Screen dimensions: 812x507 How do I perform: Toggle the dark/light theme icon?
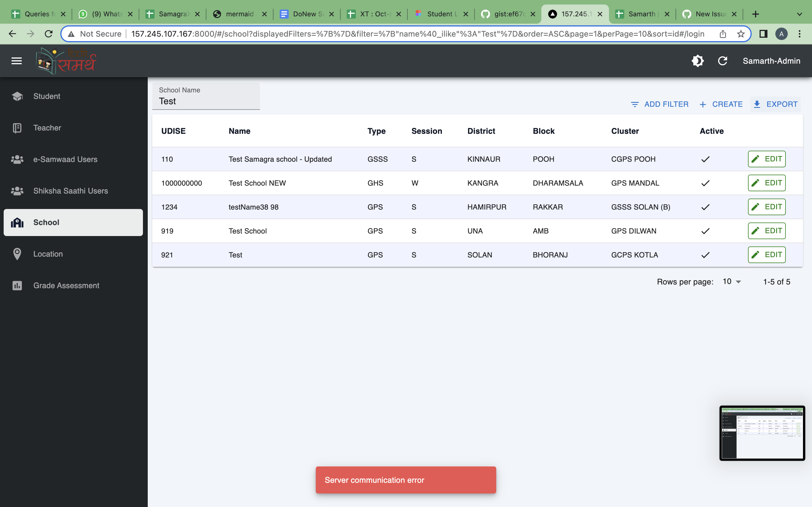[698, 61]
